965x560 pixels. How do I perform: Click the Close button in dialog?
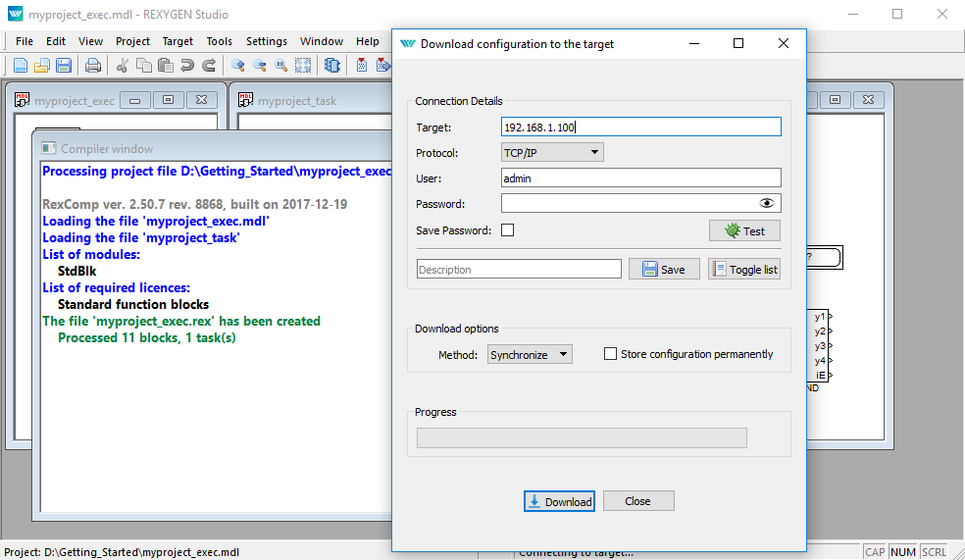click(x=638, y=501)
